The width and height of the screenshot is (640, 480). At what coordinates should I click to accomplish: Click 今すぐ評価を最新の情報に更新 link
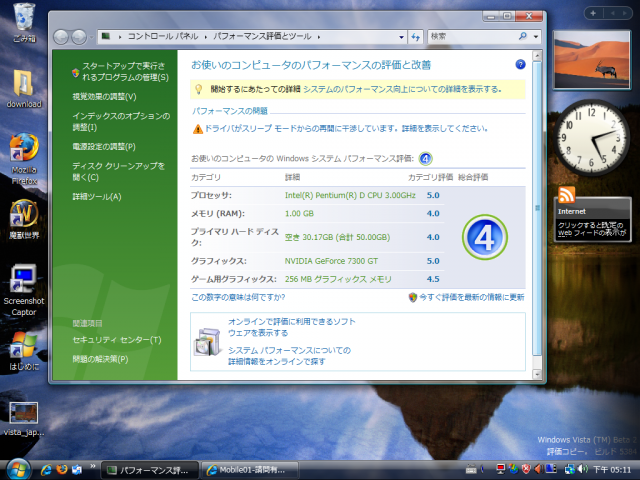pyautogui.click(x=471, y=297)
